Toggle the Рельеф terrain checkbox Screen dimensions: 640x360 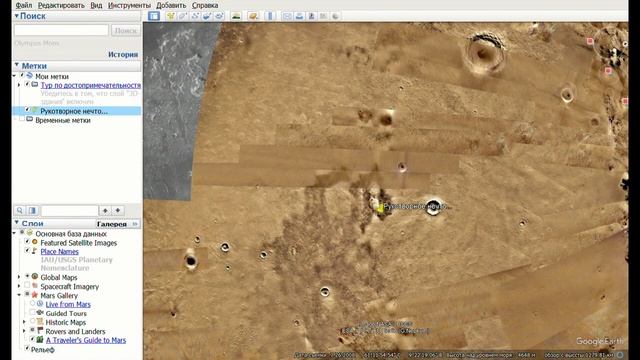[x=27, y=349]
